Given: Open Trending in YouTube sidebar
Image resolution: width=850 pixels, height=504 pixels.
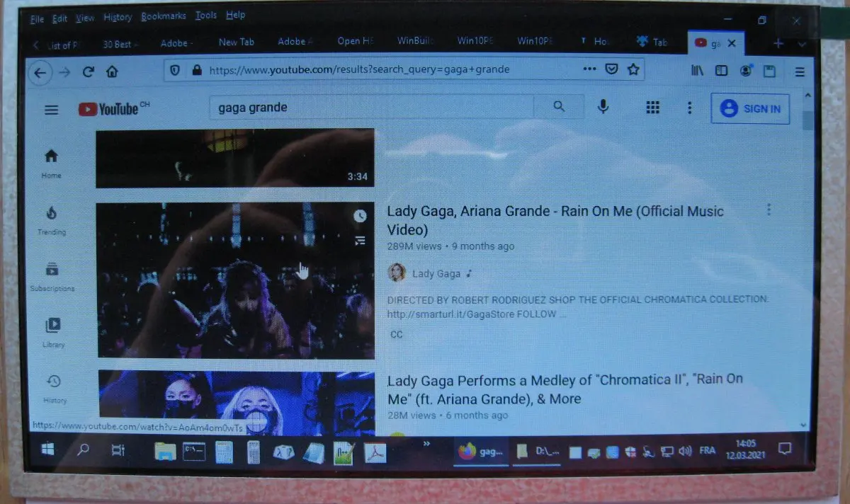Looking at the screenshot, I should tap(52, 220).
